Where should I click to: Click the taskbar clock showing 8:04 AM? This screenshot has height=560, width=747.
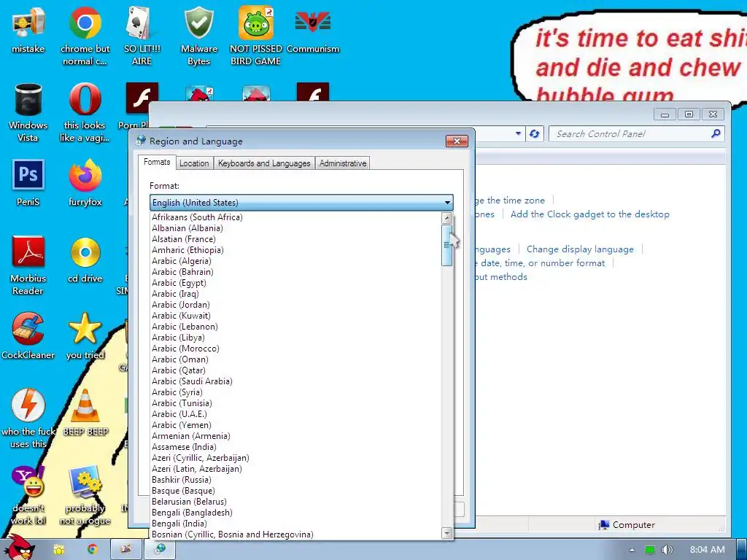pyautogui.click(x=708, y=550)
